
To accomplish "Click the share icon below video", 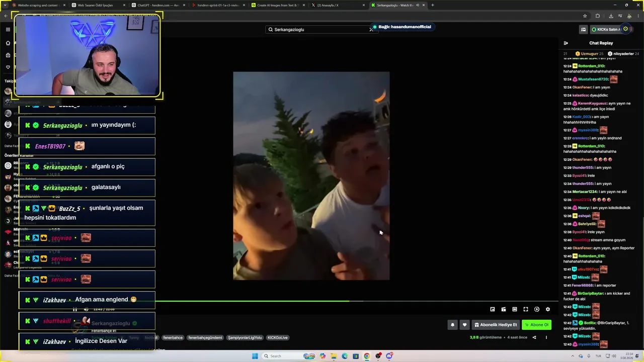I will [534, 337].
